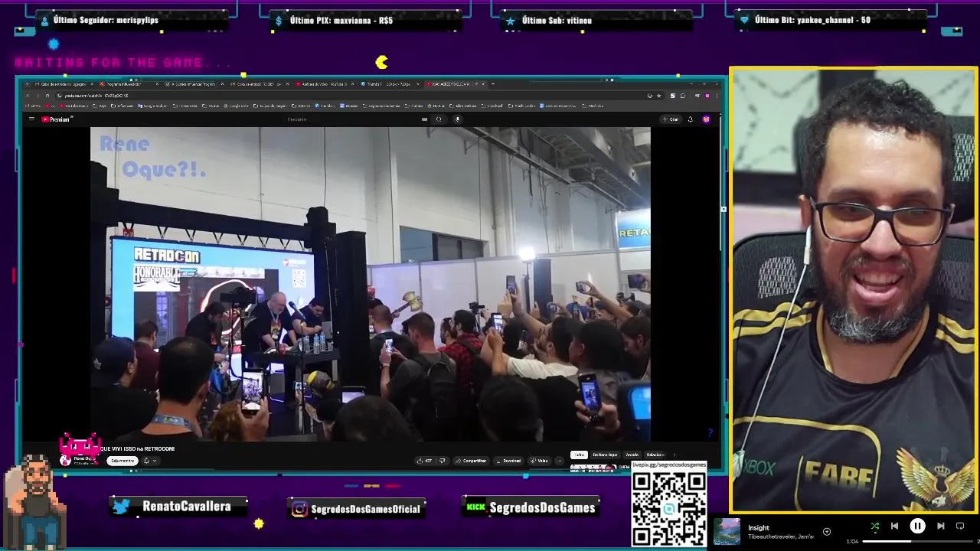Screen dimensions: 980x551
Task: Dislike the YouTube video
Action: pyautogui.click(x=442, y=461)
